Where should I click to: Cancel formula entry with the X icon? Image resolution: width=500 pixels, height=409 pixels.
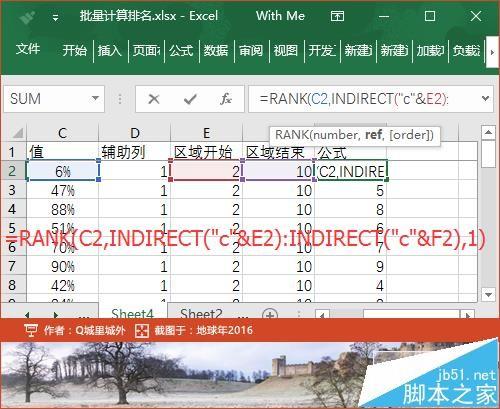pos(154,99)
